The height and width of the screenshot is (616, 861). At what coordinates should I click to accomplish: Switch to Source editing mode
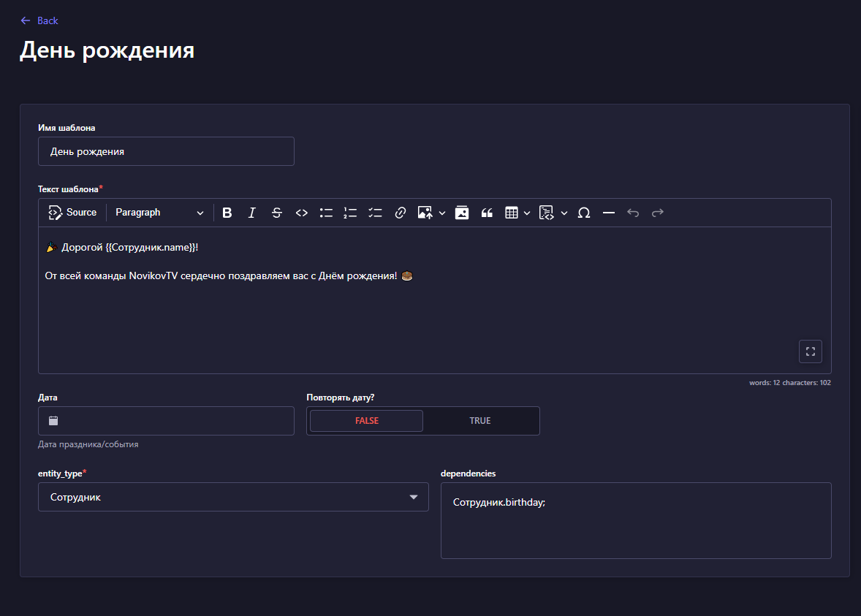pos(72,213)
